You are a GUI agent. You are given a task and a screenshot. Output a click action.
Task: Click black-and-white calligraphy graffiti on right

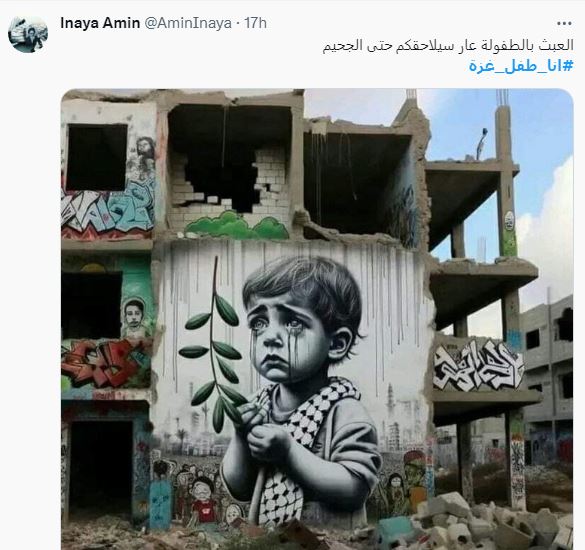point(479,366)
